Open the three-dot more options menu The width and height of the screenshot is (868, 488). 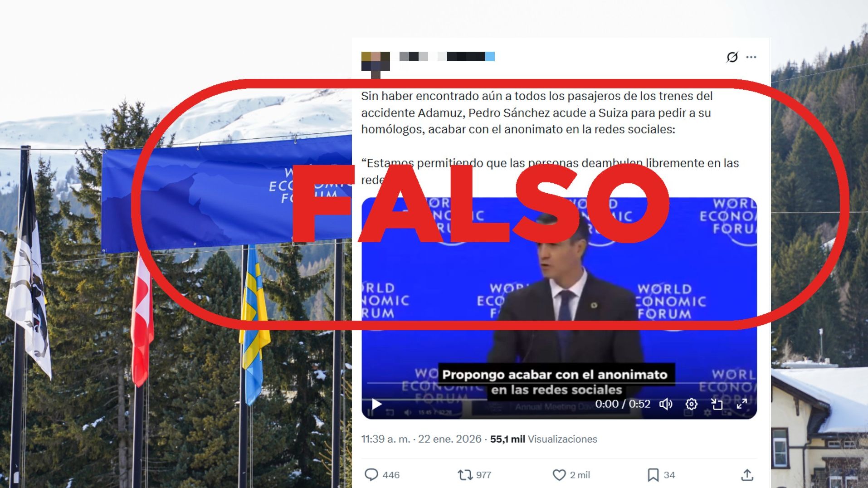[751, 57]
